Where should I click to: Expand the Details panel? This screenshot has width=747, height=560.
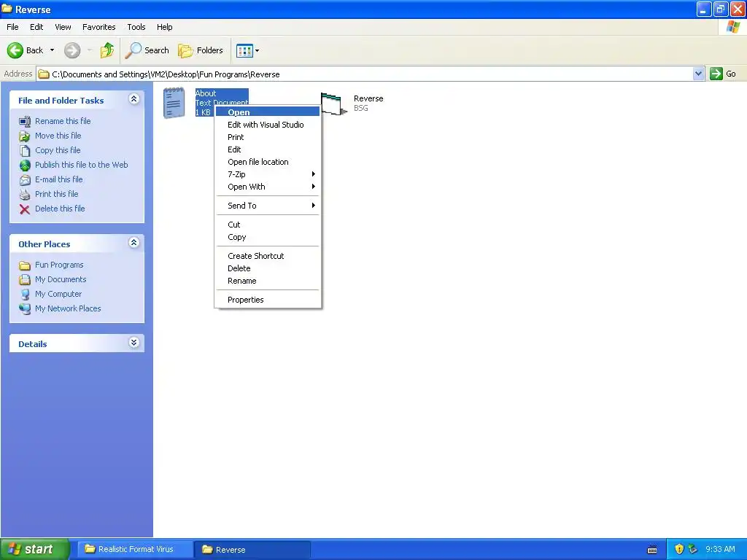(134, 343)
